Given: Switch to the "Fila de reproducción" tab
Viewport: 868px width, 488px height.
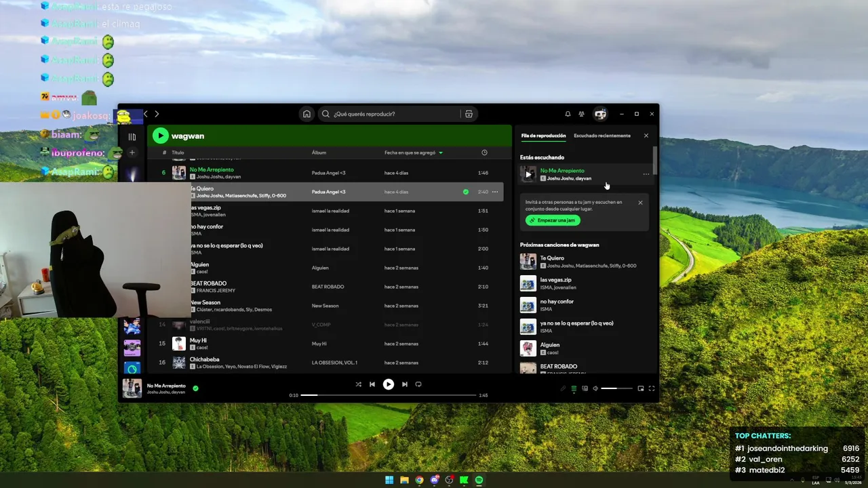Looking at the screenshot, I should [x=543, y=136].
